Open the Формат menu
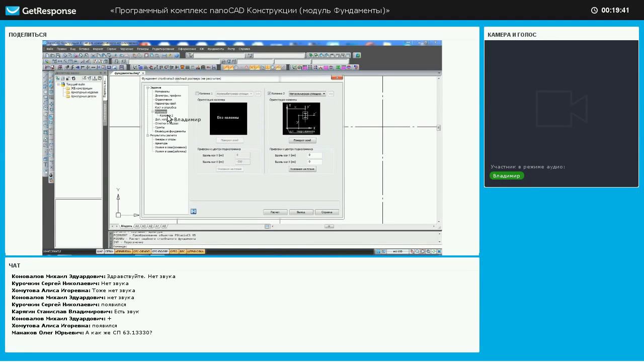This screenshot has width=644, height=362. [98, 49]
